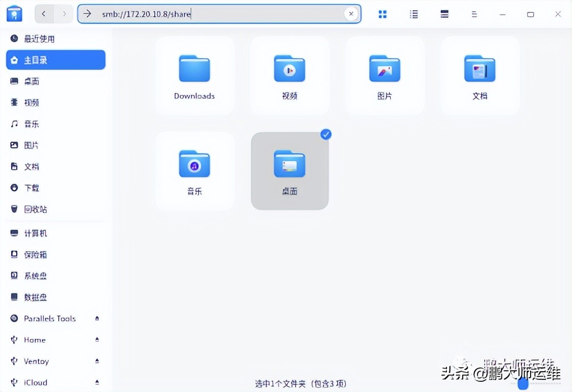The image size is (572, 392).
Task: Open the 数据盘 (Data disk)
Action: click(x=35, y=297)
